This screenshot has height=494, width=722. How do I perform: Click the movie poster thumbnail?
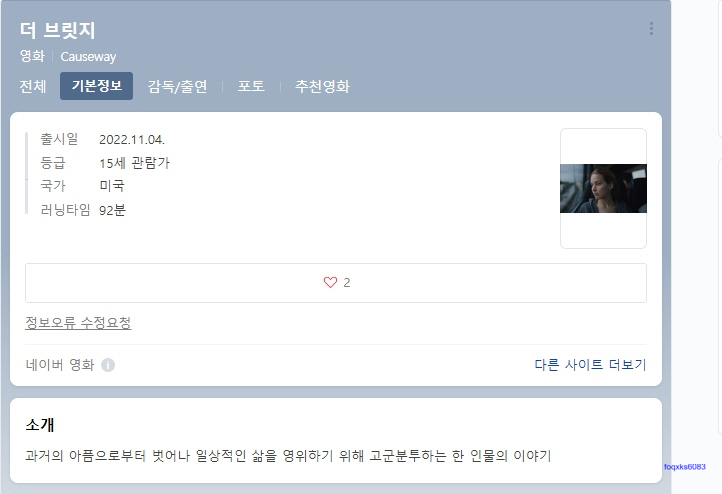pos(603,188)
